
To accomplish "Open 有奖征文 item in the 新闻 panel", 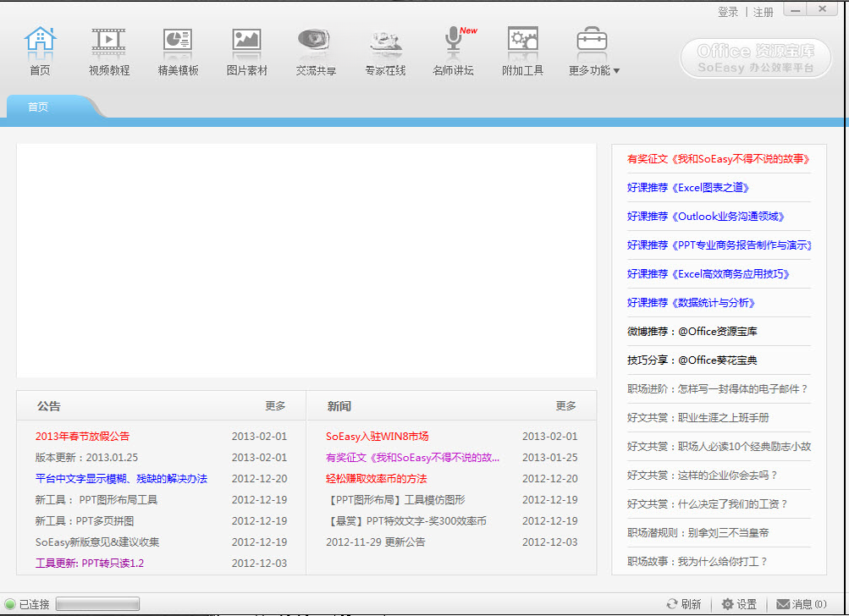I will (x=412, y=458).
